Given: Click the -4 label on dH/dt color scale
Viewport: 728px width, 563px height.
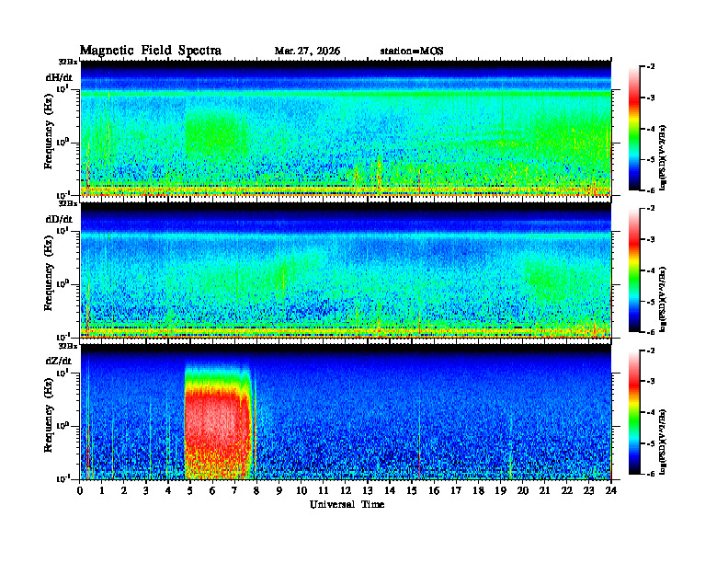Looking at the screenshot, I should [x=650, y=129].
